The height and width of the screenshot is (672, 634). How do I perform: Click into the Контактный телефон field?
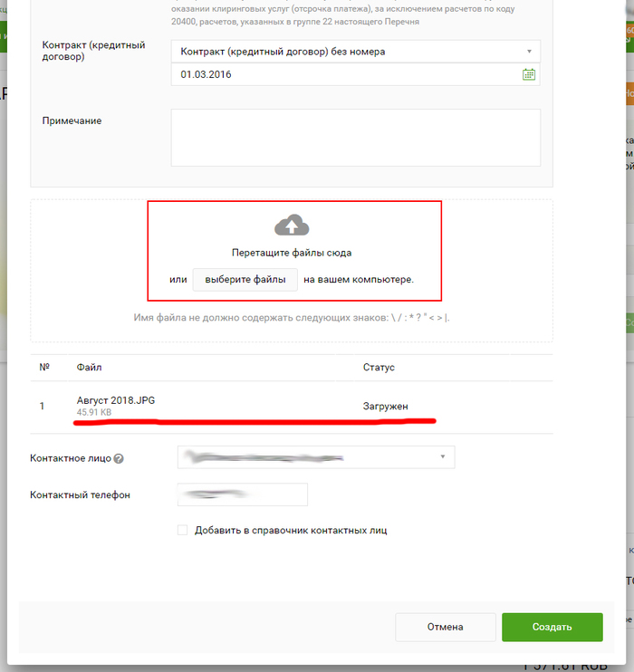[243, 494]
